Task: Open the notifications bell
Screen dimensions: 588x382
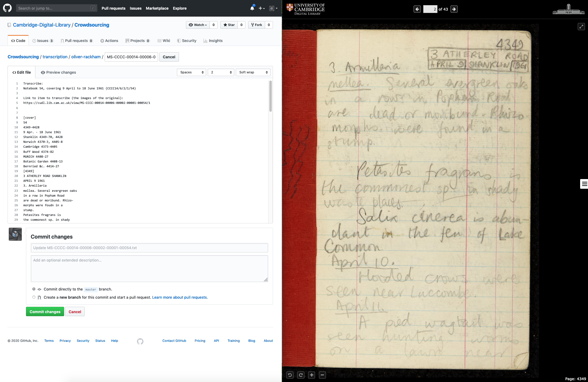Action: point(252,8)
